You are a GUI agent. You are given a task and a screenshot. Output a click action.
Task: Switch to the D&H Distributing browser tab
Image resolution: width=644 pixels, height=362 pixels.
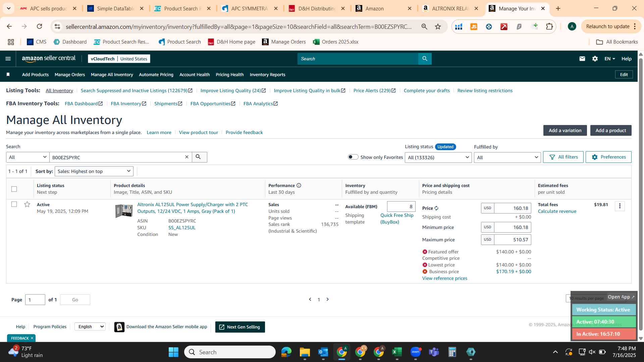[x=317, y=8]
